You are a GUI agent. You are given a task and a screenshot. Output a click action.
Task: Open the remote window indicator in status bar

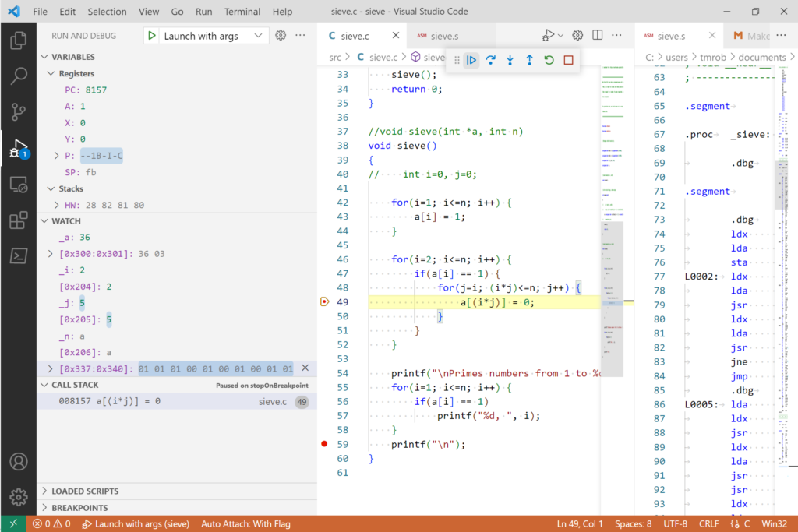coord(13,523)
